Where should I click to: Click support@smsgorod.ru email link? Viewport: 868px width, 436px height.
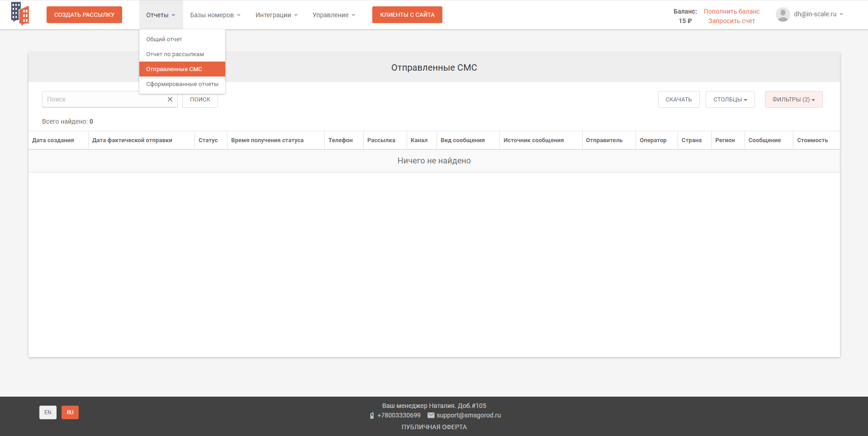[469, 415]
